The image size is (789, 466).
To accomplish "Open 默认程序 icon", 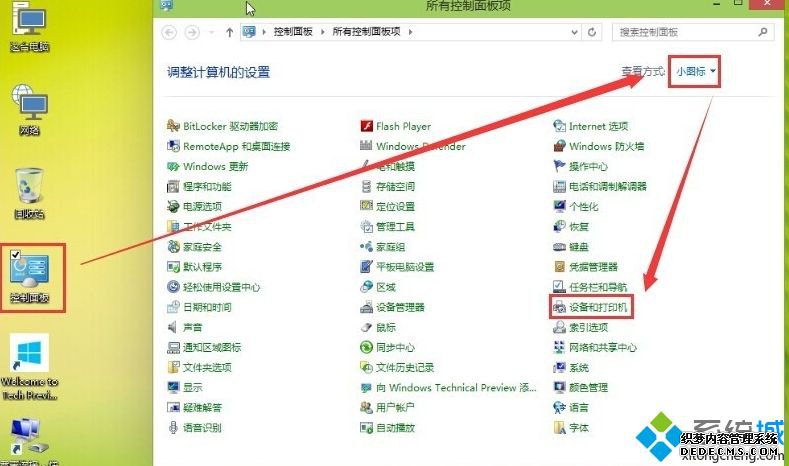I will point(173,267).
